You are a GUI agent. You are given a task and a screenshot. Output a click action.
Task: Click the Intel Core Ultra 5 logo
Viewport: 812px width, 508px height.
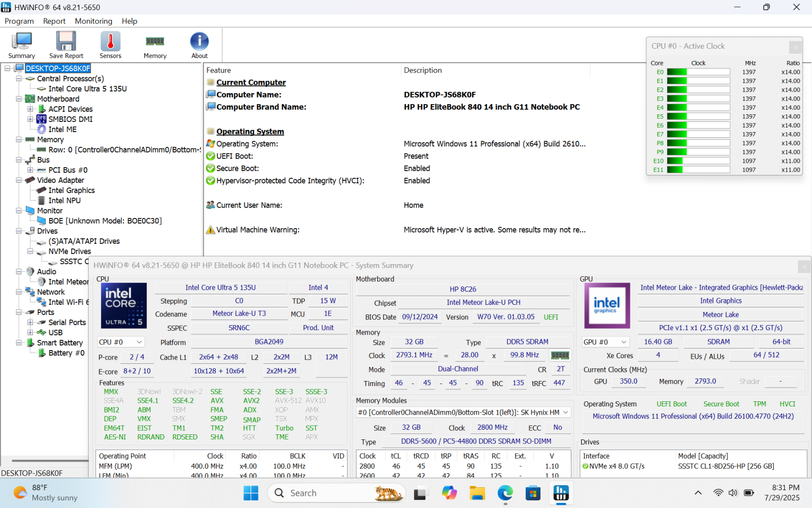(124, 306)
